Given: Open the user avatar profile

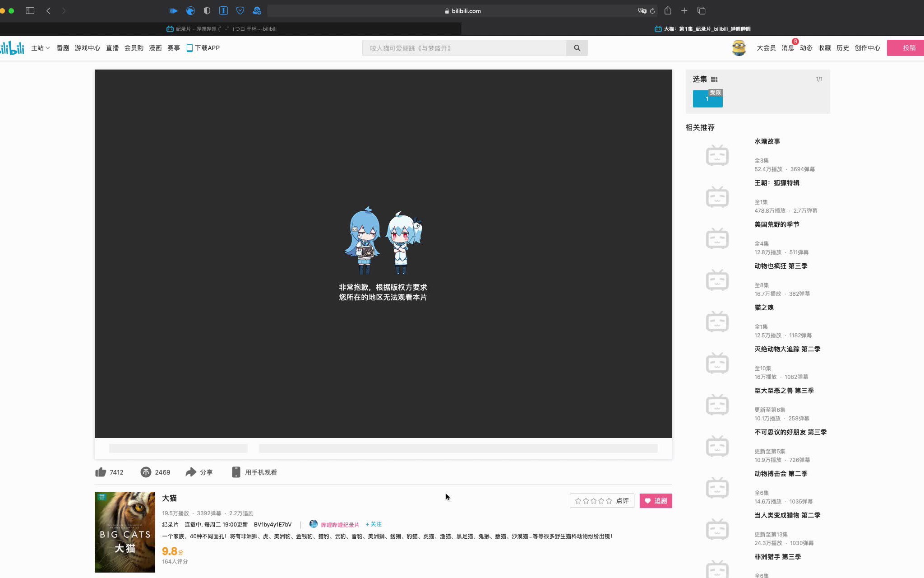Looking at the screenshot, I should pos(739,48).
